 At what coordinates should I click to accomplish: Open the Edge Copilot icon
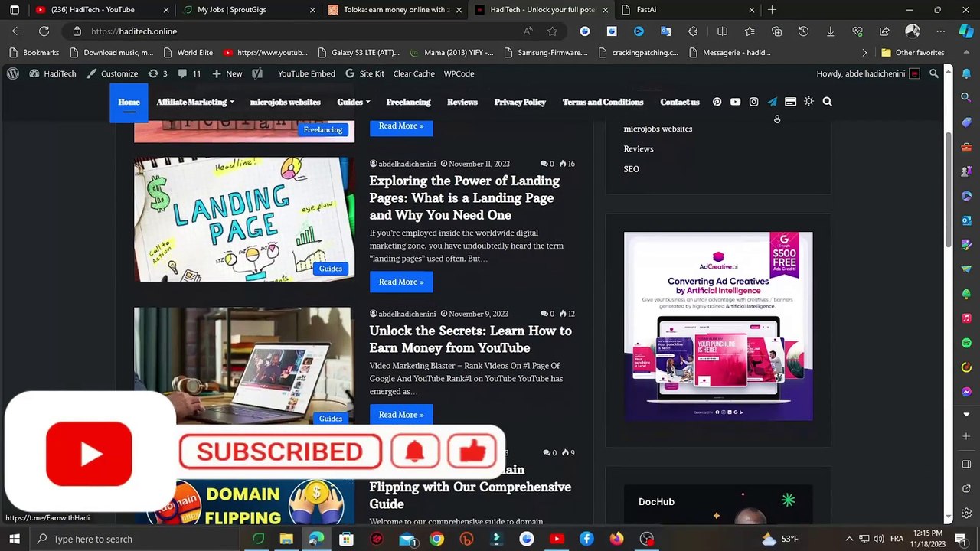(966, 31)
